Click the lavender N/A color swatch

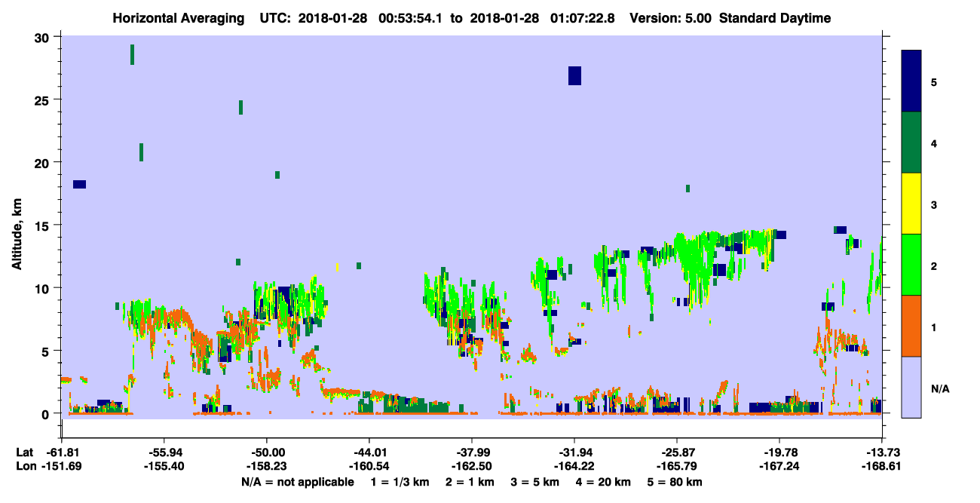tap(911, 387)
